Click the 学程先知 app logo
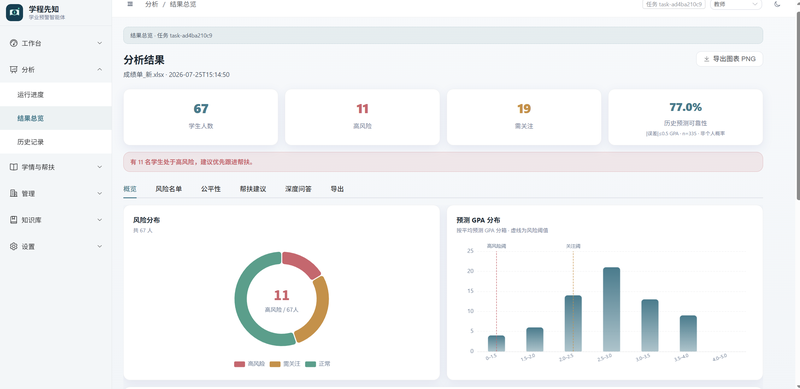 [x=14, y=13]
